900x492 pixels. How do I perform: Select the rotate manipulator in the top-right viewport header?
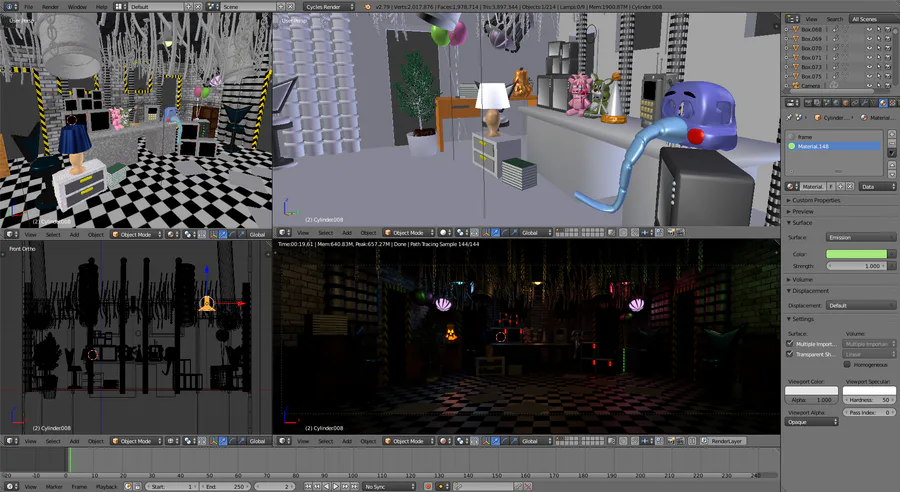pyautogui.click(x=505, y=233)
